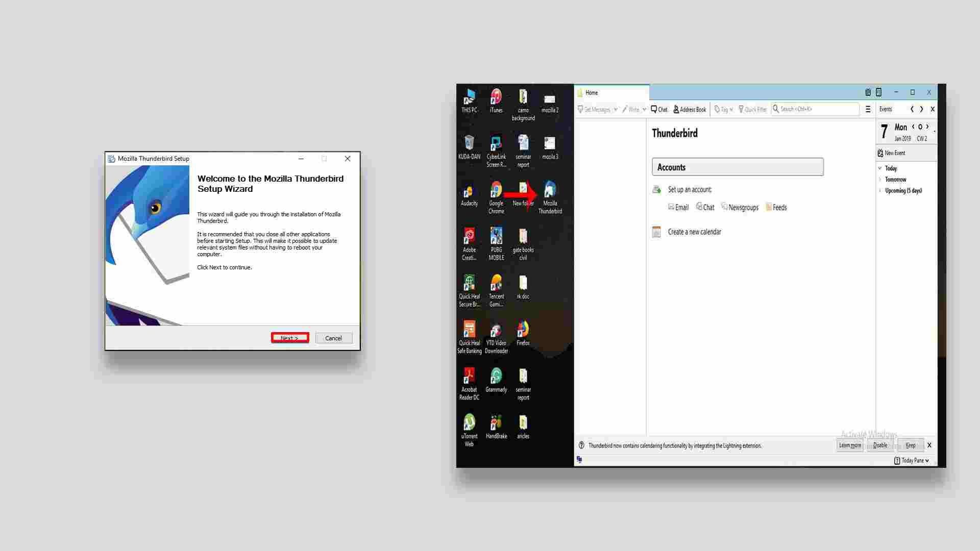Click the Chat toolbar button
Viewport: 980px width, 551px height.
coord(659,109)
